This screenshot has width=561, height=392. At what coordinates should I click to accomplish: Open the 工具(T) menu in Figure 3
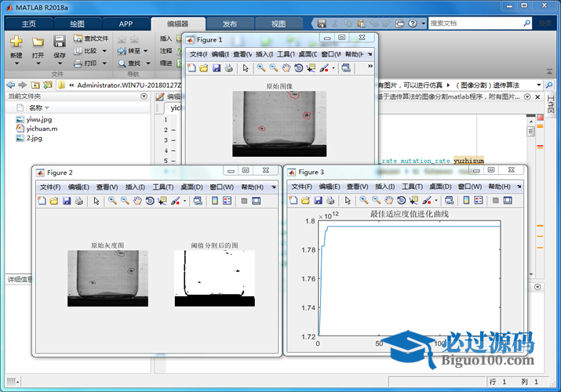click(x=412, y=187)
